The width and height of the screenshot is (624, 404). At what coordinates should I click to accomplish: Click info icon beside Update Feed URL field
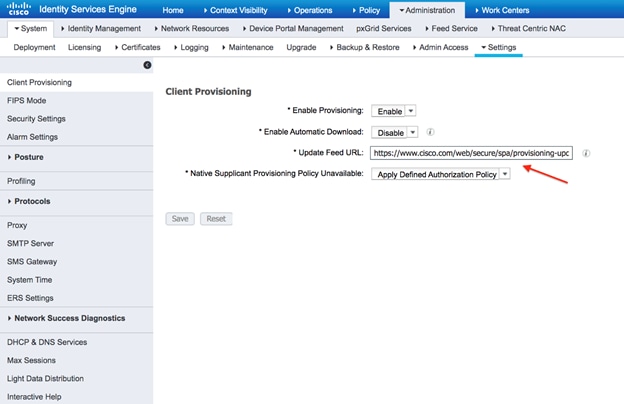[x=586, y=153]
